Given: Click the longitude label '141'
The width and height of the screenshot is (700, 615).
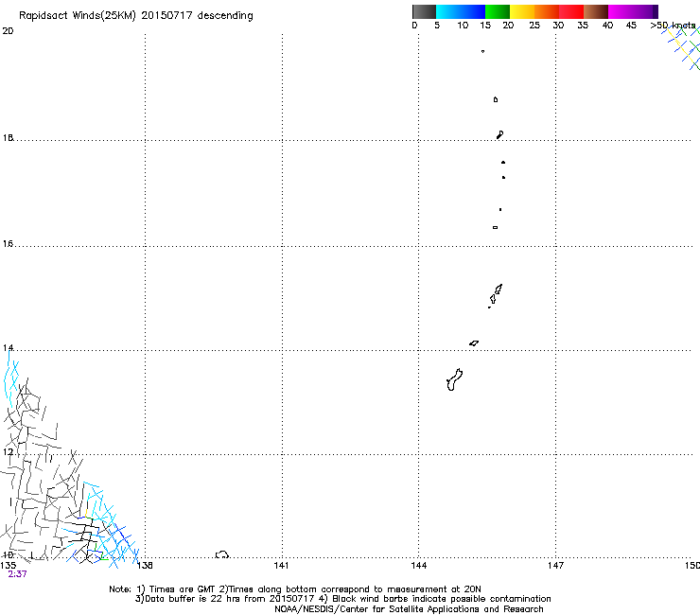Looking at the screenshot, I should 281,566.
